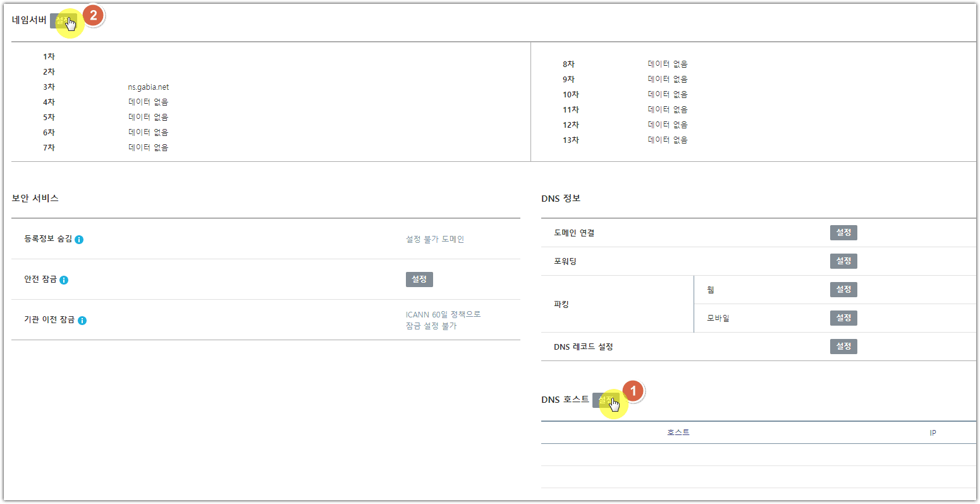This screenshot has width=980, height=504.
Task: Click 데이터 없음 in the 6차 row
Action: click(149, 132)
